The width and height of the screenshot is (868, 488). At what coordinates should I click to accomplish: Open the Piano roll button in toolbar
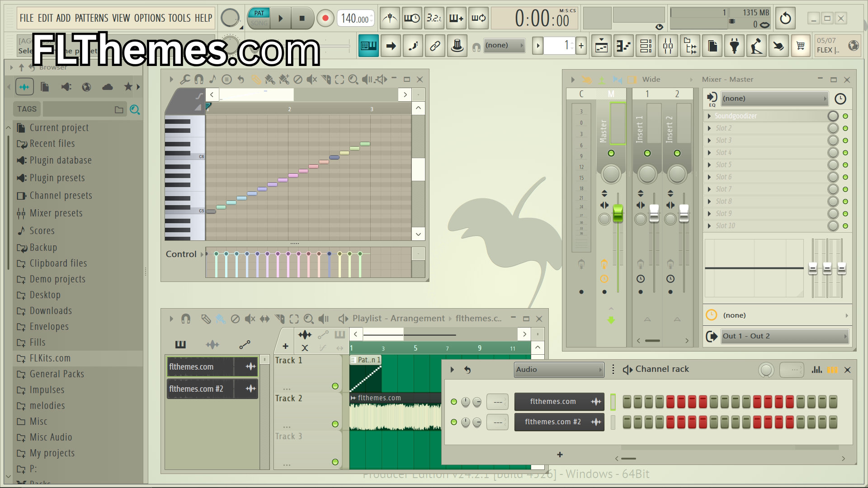(624, 46)
